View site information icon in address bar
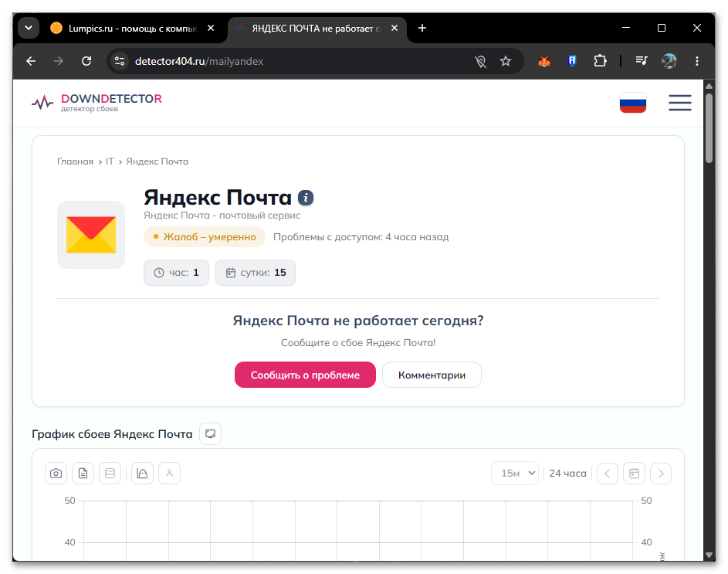This screenshot has height=574, width=728. (x=120, y=61)
